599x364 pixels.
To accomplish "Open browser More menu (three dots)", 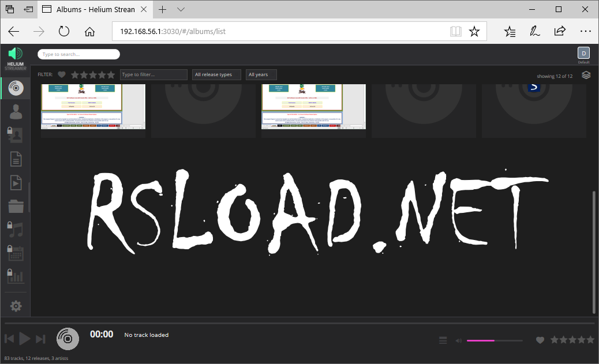I will pos(585,31).
